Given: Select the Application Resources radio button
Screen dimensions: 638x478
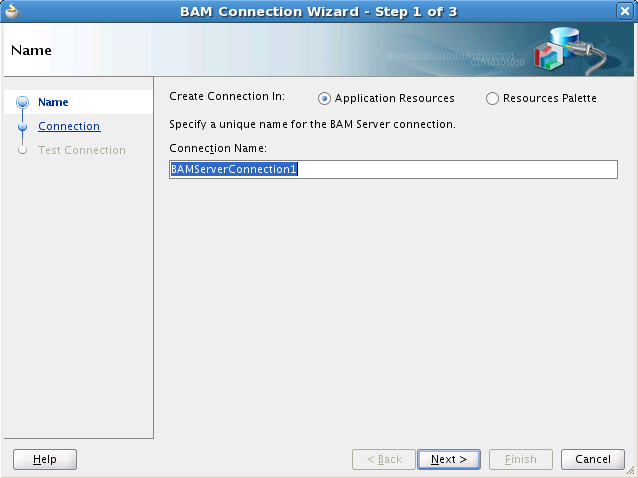Looking at the screenshot, I should 324,98.
